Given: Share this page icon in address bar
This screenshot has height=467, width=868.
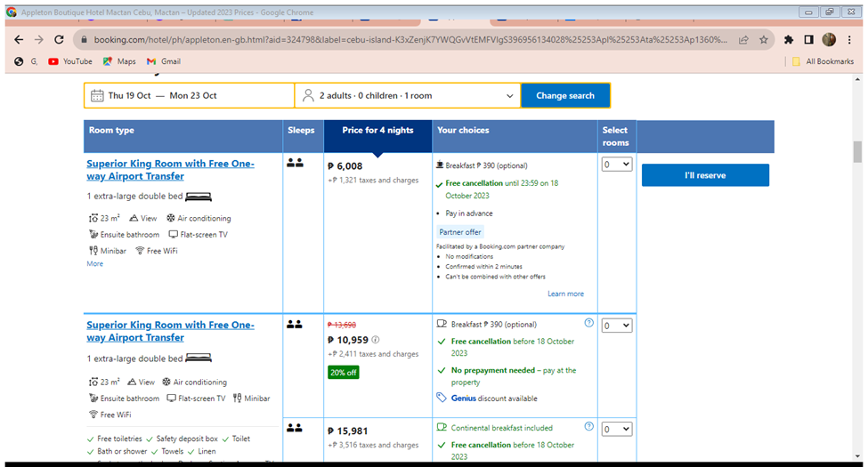Looking at the screenshot, I should 743,40.
